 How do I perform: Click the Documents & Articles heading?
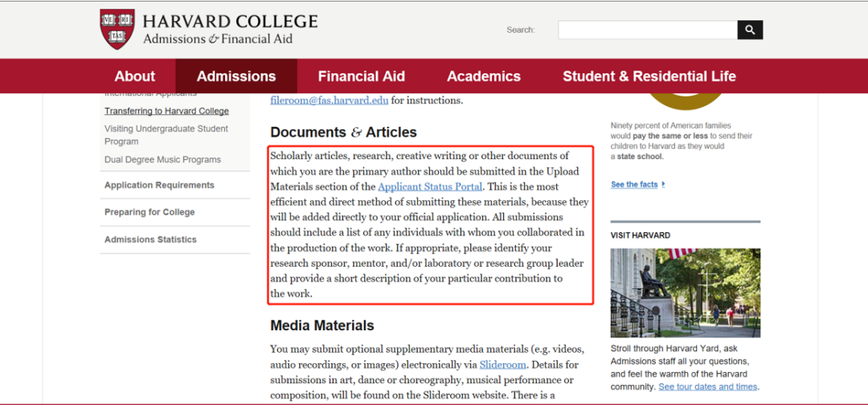(343, 133)
